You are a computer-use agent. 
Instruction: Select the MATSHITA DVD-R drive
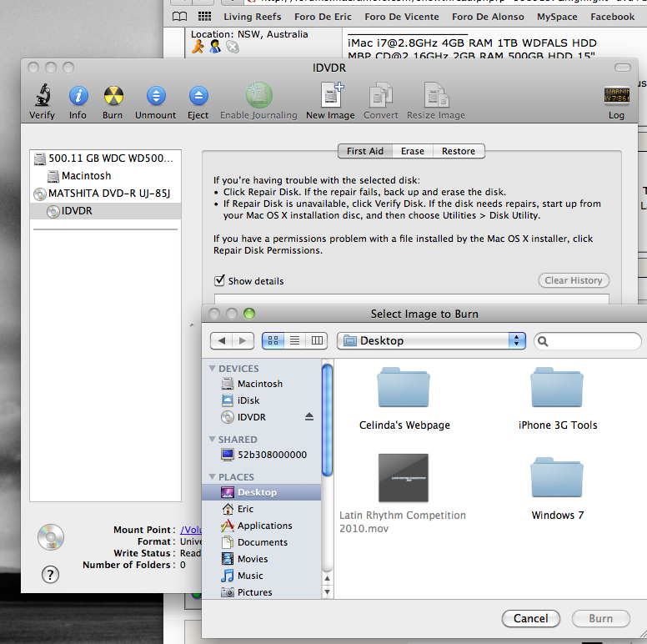105,194
